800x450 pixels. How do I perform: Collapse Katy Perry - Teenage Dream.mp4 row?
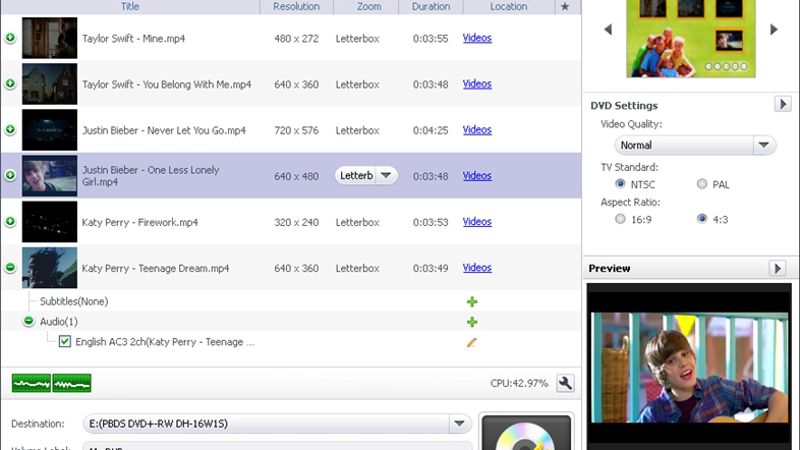[10, 267]
